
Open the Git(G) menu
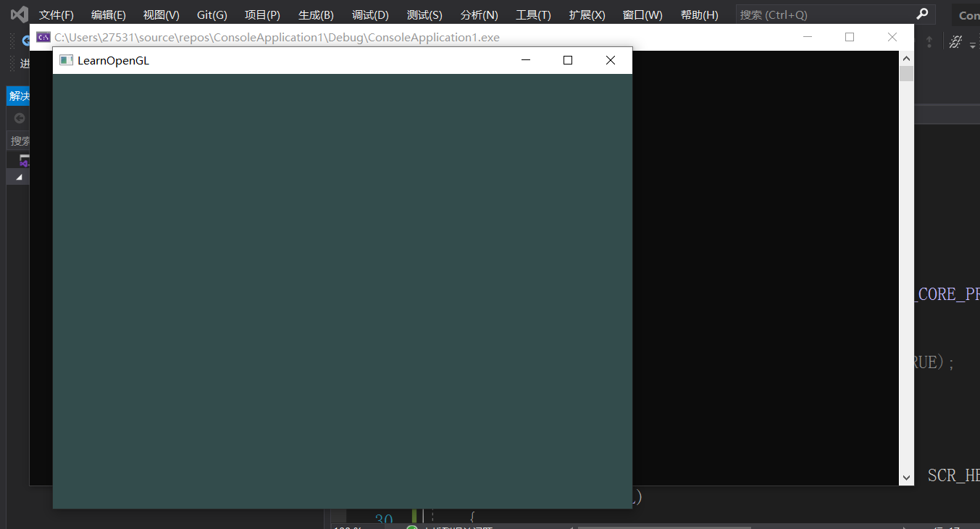point(212,14)
